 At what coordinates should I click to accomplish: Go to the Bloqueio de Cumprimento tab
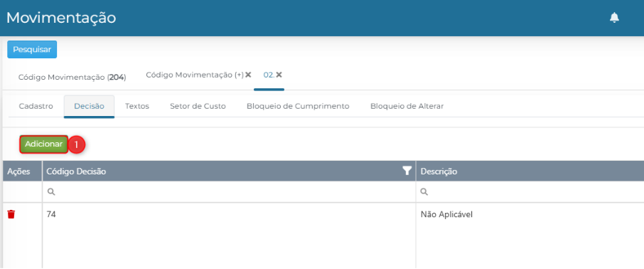pos(298,106)
